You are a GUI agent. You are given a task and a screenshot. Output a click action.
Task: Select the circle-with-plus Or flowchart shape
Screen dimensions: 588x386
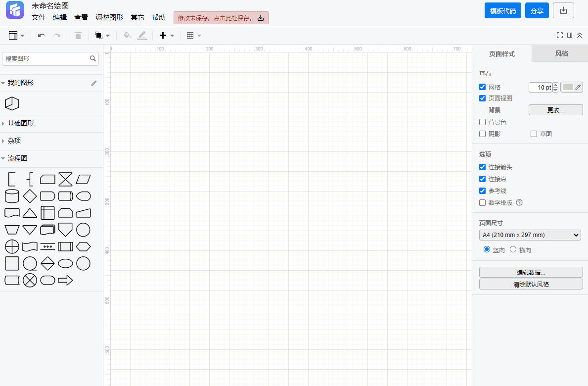(12, 247)
